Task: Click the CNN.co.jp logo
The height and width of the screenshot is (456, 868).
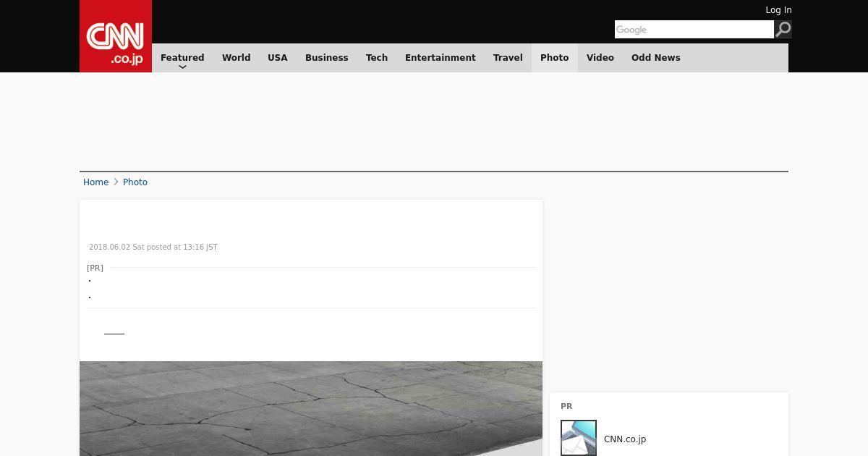Action: point(116,36)
